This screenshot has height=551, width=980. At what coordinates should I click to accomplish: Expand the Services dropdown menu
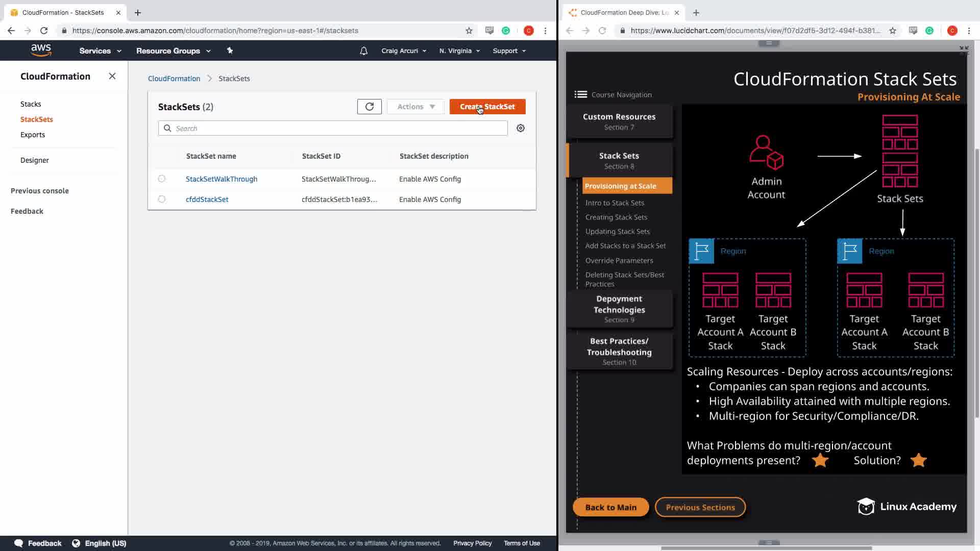pyautogui.click(x=100, y=51)
